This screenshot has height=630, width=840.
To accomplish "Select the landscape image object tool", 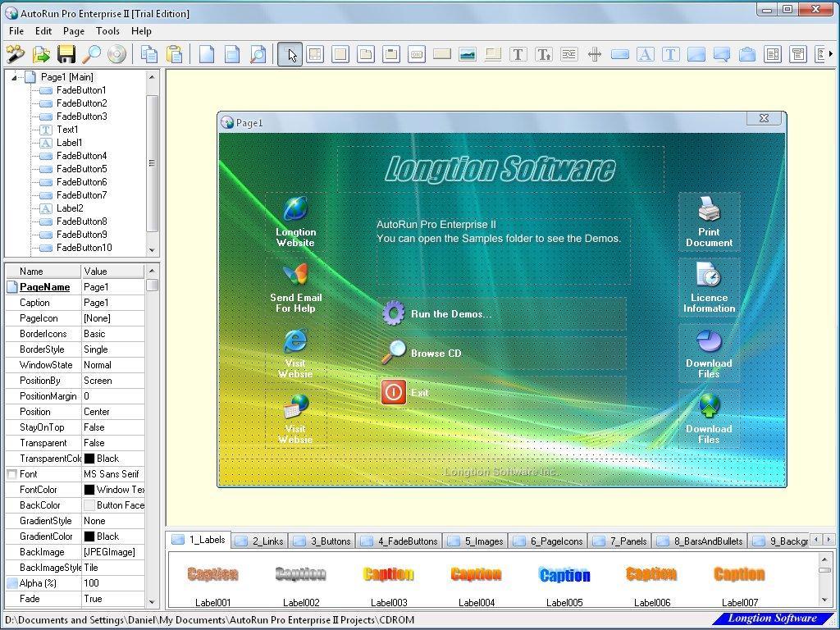I will pos(467,54).
